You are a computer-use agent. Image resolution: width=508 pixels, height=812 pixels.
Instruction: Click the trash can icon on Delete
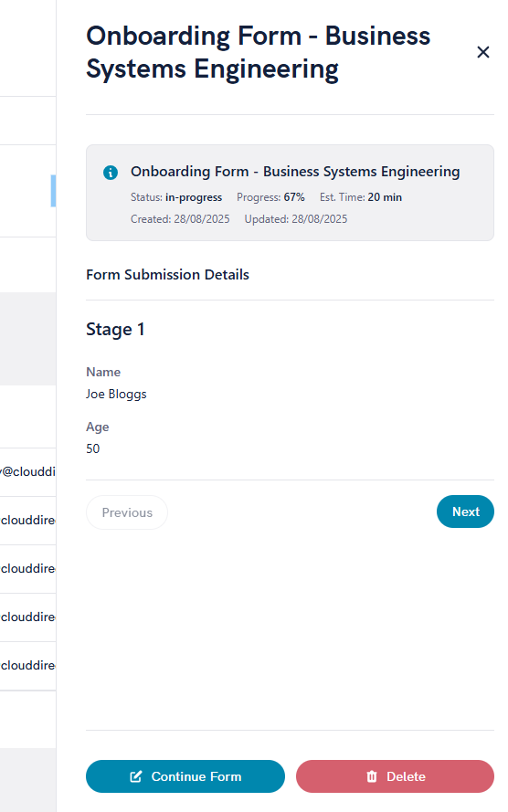tap(371, 776)
